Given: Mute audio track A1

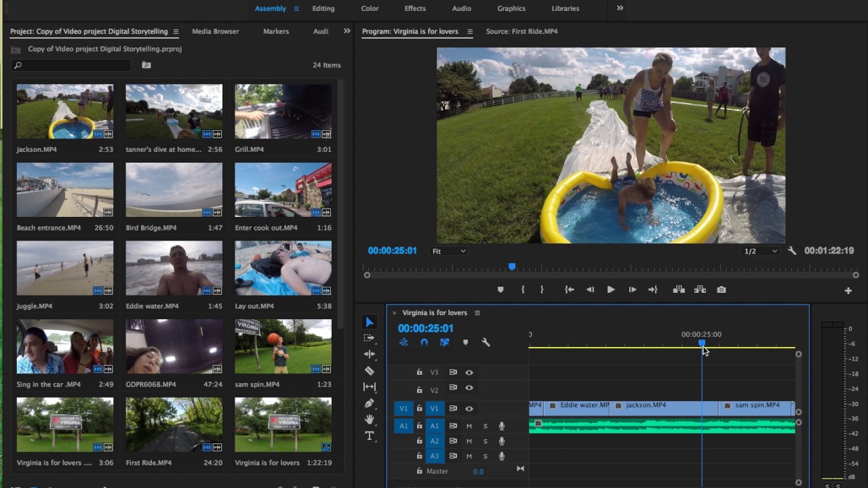Looking at the screenshot, I should pyautogui.click(x=469, y=426).
